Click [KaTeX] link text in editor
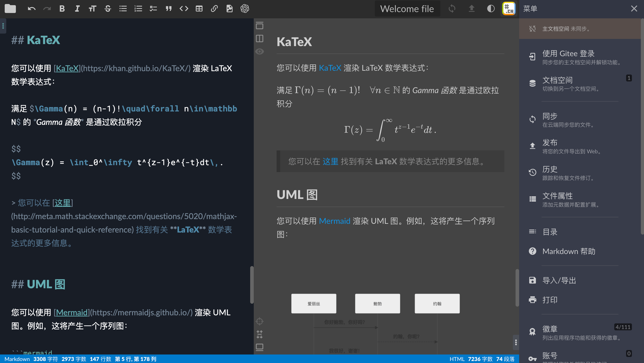This screenshot has height=363, width=644. tap(67, 68)
